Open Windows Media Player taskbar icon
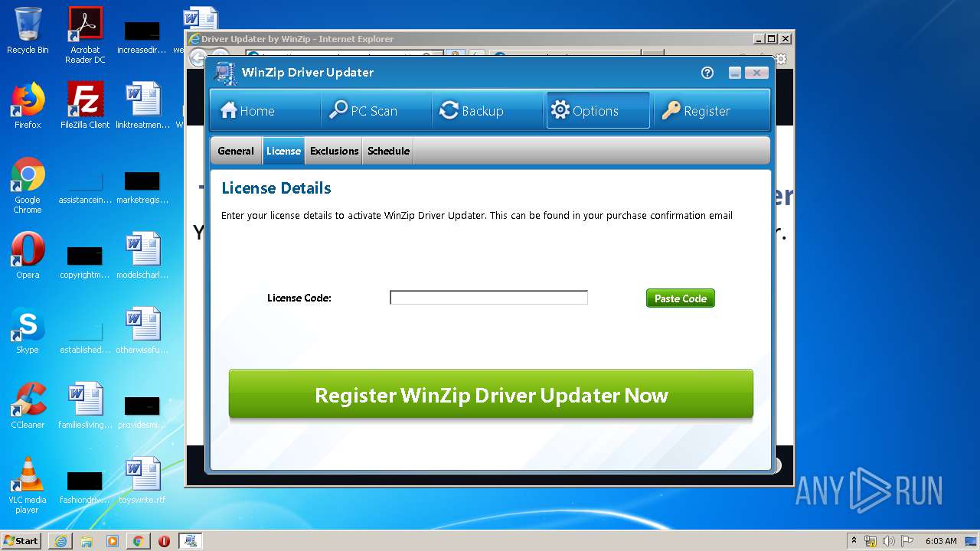 point(113,540)
